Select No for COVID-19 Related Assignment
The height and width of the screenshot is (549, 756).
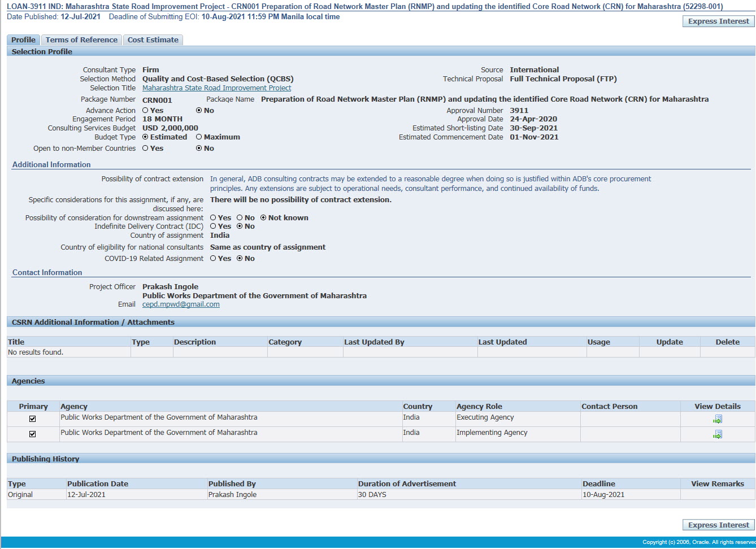[240, 259]
